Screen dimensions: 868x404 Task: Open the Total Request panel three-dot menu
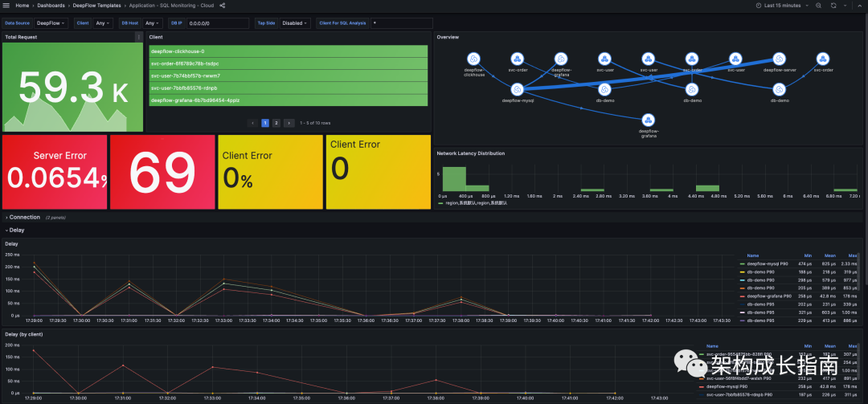click(138, 37)
